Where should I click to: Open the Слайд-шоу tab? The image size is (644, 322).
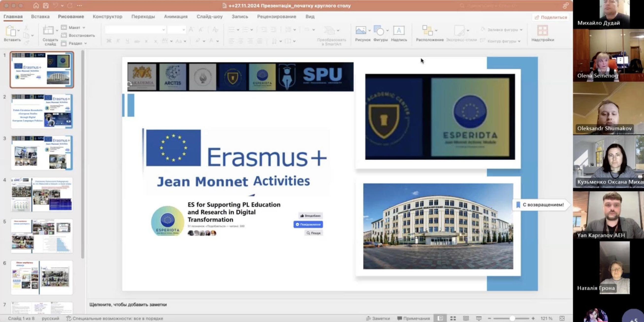point(209,16)
